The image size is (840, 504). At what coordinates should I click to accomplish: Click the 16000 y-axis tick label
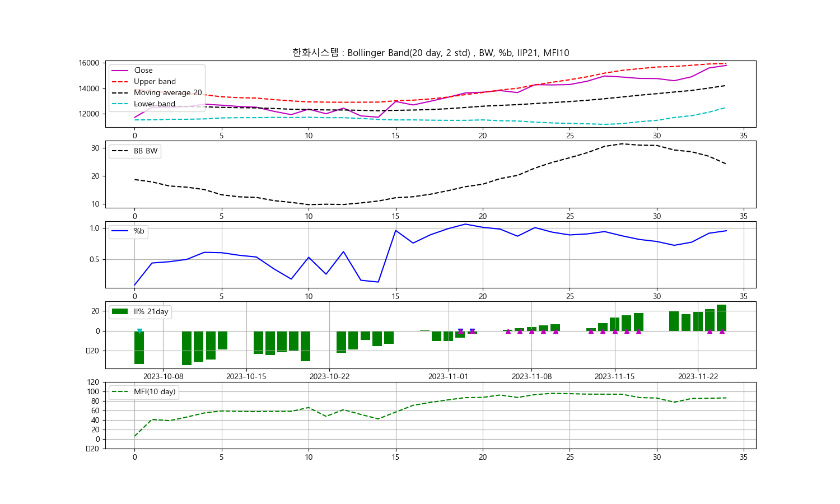(x=89, y=63)
